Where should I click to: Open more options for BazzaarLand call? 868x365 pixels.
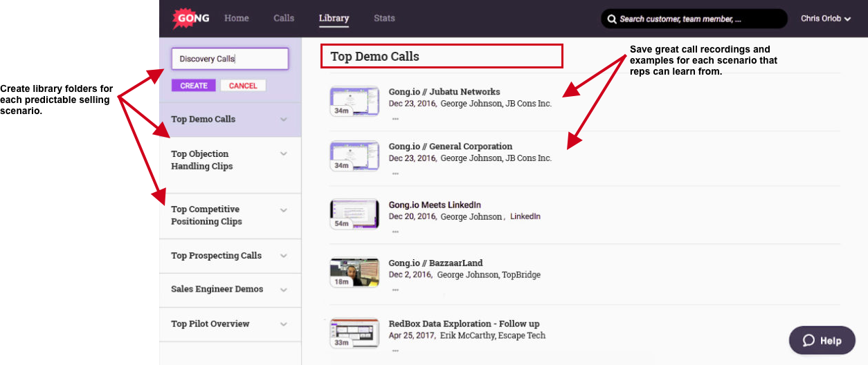click(395, 290)
